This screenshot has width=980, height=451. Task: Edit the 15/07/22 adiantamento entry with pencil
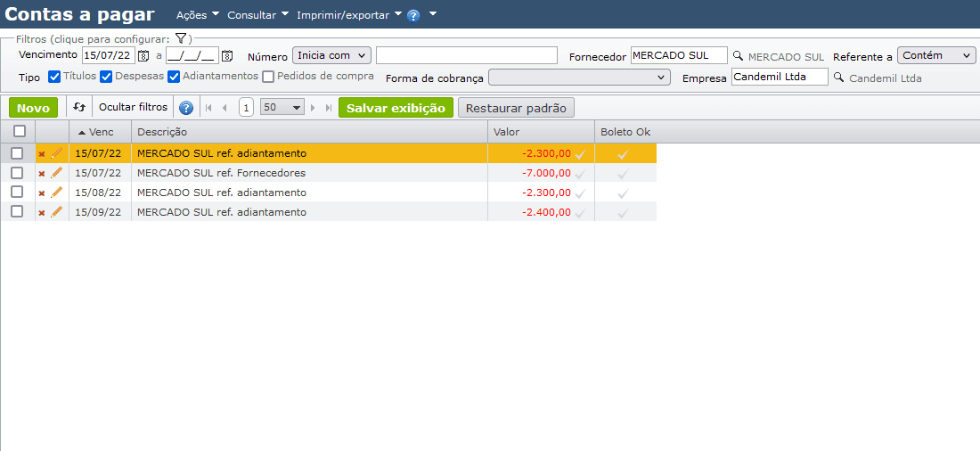[x=56, y=153]
